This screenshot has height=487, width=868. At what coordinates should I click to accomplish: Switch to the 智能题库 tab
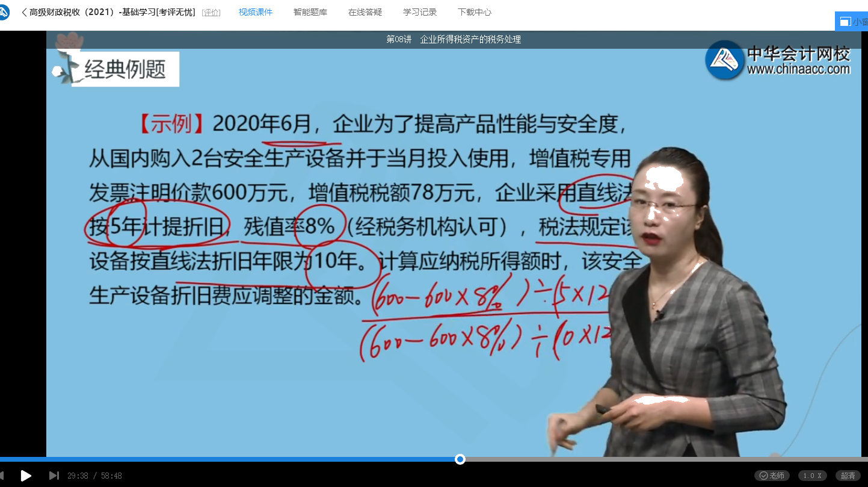click(310, 11)
